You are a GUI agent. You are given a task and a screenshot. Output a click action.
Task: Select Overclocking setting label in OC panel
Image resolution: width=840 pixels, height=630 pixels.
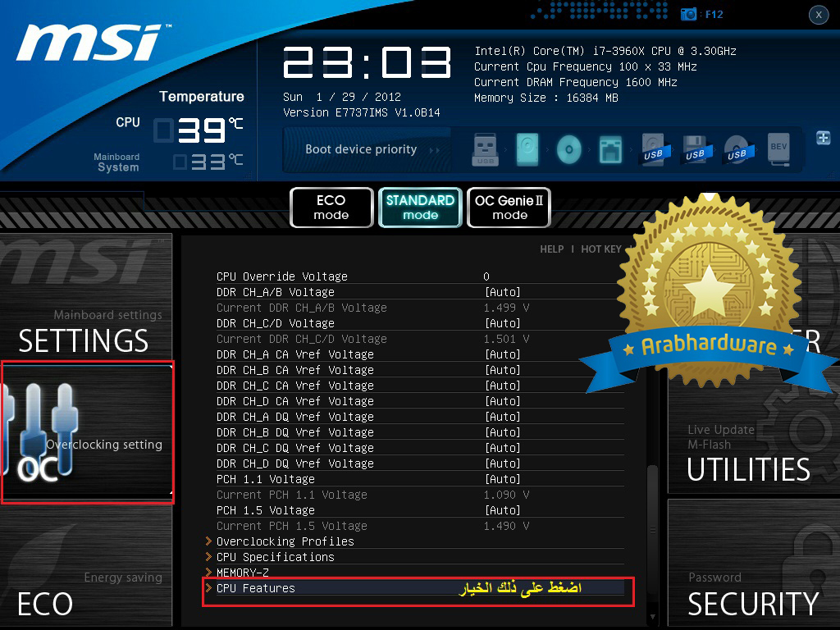click(x=104, y=445)
